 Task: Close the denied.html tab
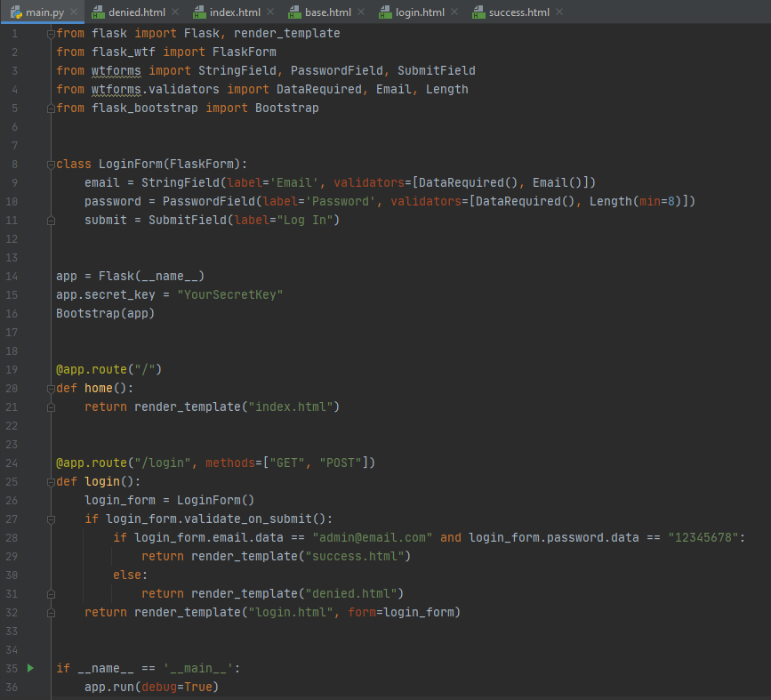click(x=175, y=12)
